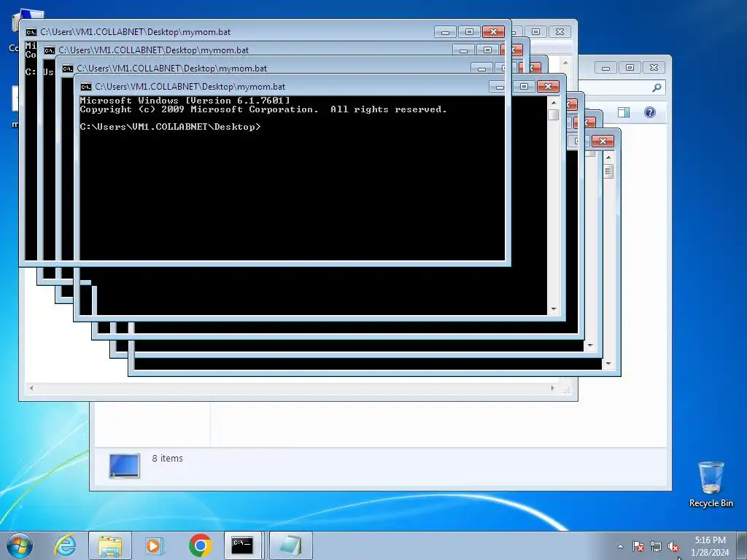Click the scroll-down arrow of the prompt-text cmd window
This screenshot has width=747, height=560.
[554, 309]
